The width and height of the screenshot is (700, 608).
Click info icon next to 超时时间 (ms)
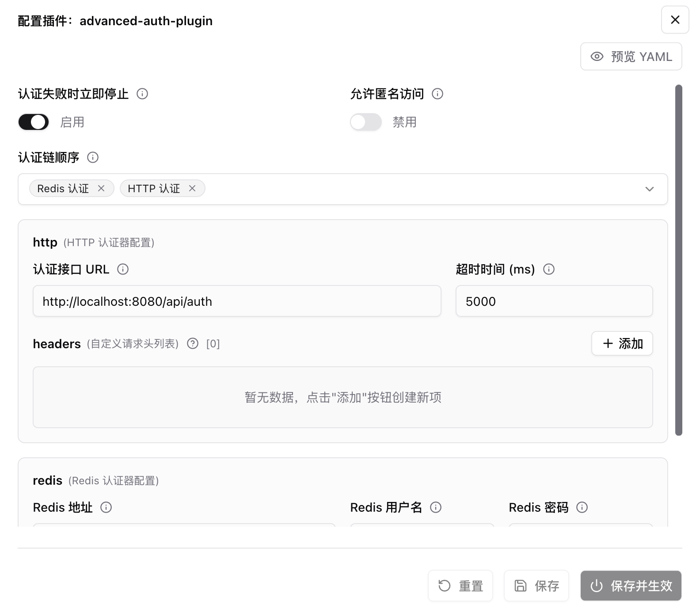pyautogui.click(x=549, y=269)
